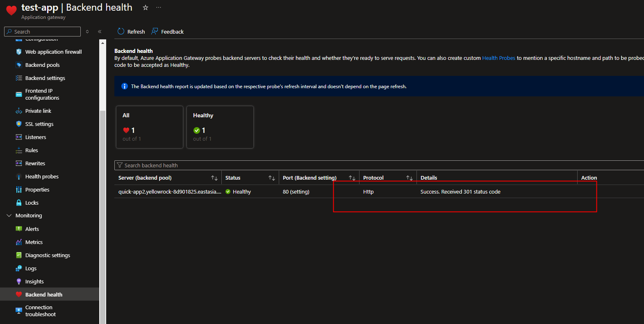Click the sidebar Search field
The width and height of the screenshot is (644, 324).
(42, 32)
